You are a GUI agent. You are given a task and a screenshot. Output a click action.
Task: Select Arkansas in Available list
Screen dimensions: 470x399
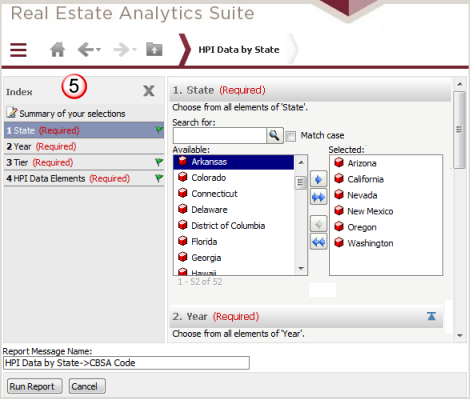[234, 162]
